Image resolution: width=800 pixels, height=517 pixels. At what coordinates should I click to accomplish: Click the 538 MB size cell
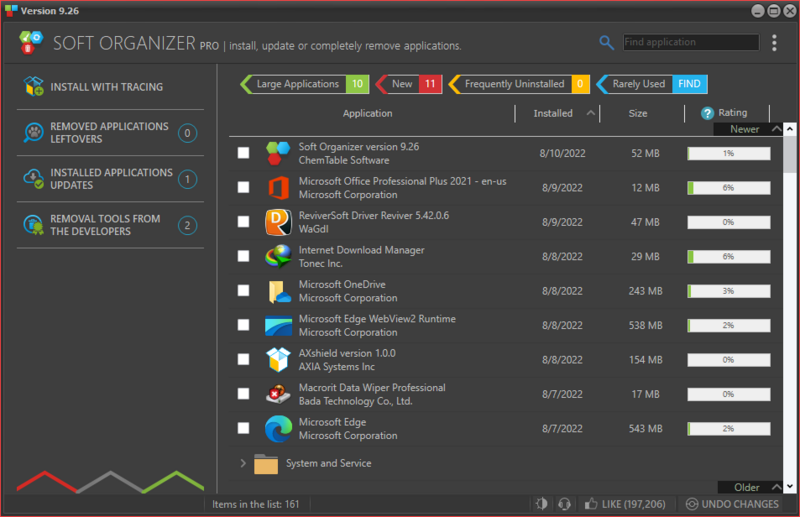645,325
